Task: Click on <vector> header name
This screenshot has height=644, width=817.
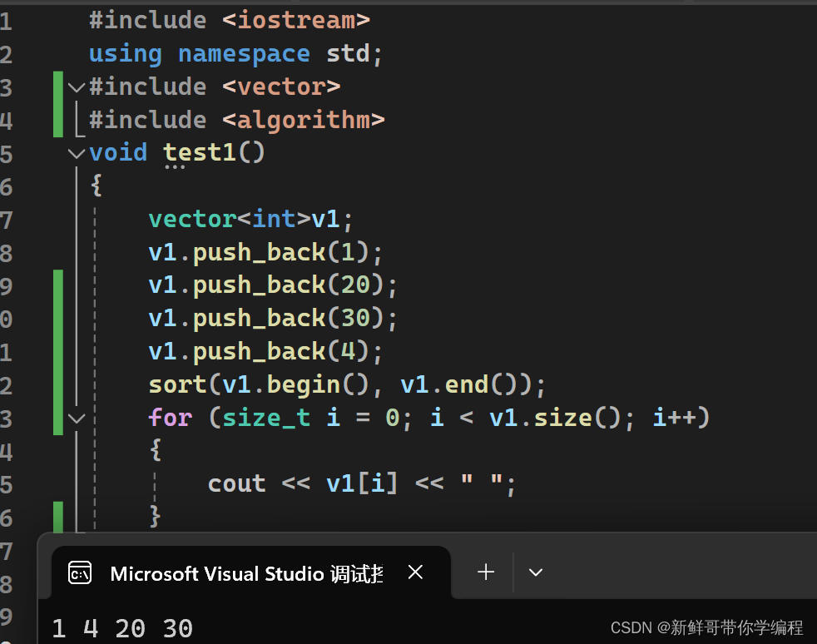Action: pos(281,87)
